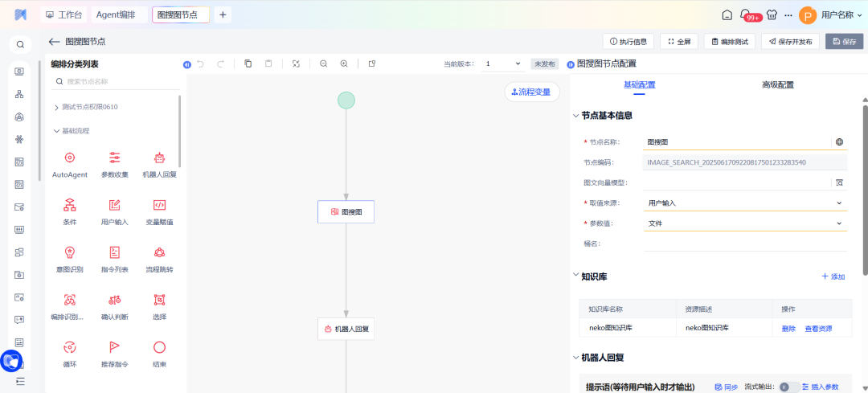Click the 循环 loop node icon
This screenshot has height=393, width=868.
click(x=70, y=347)
